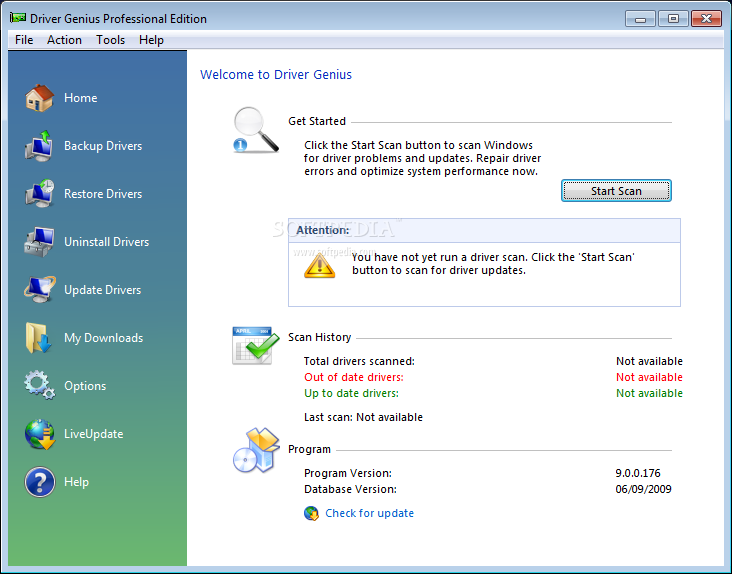Image resolution: width=732 pixels, height=574 pixels.
Task: Click database version date 06/09/2009
Action: 643,489
